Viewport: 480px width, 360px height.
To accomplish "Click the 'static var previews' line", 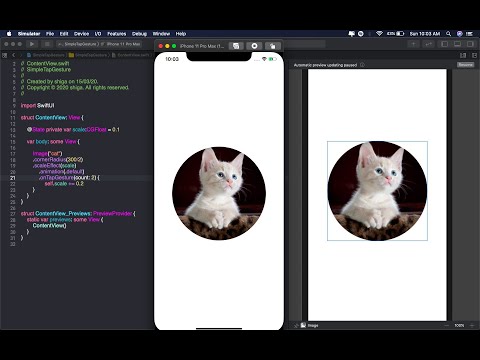I will (65, 220).
